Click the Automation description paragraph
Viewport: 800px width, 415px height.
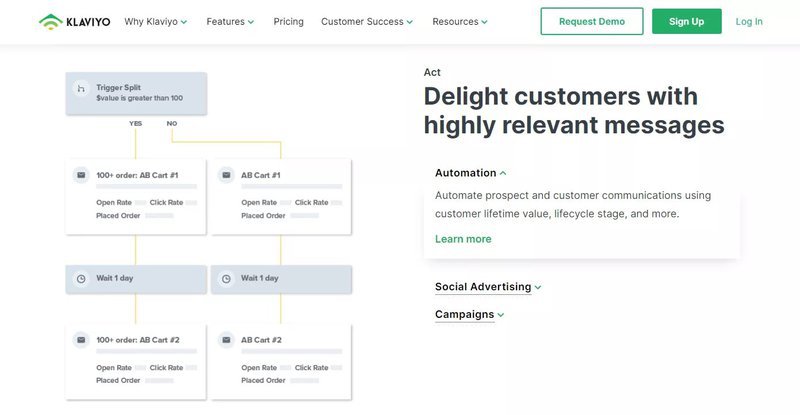point(573,205)
